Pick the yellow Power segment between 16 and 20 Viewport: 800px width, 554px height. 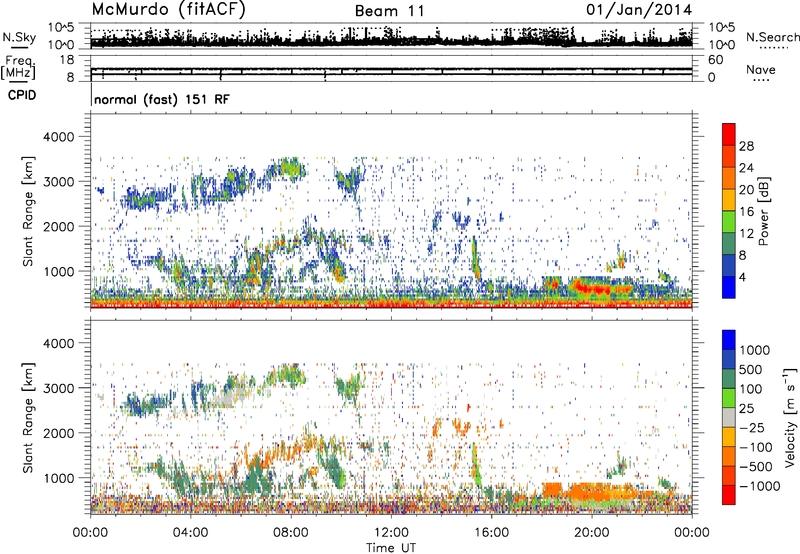729,200
